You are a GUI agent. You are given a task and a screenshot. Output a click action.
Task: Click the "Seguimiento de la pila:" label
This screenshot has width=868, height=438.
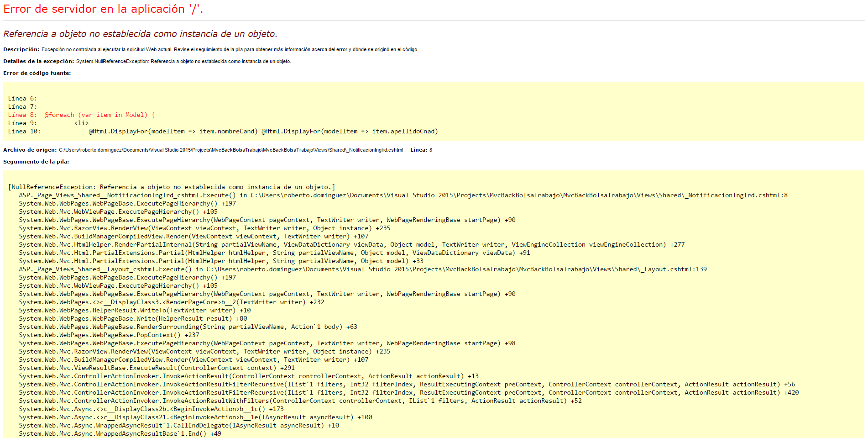click(x=36, y=162)
